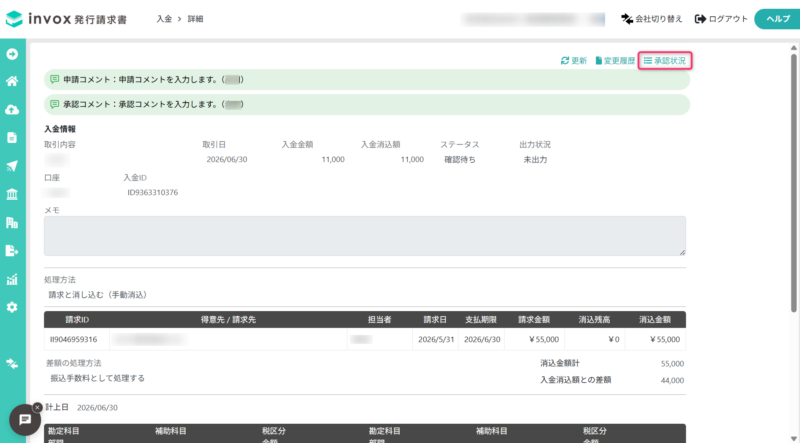Click 会社切り替え in the header
800x443 pixels.
click(x=652, y=19)
